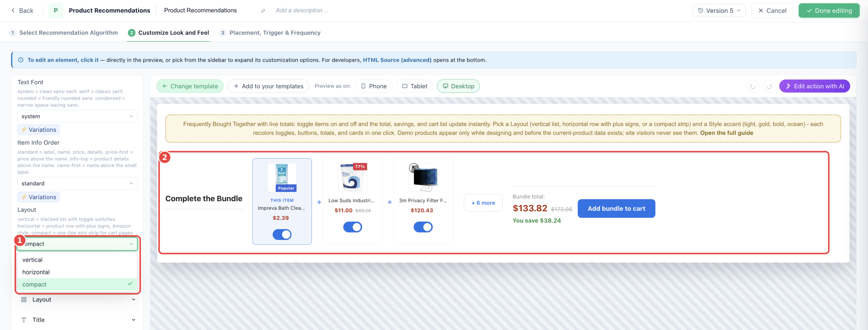Click the Back button
The width and height of the screenshot is (868, 330).
tap(22, 11)
